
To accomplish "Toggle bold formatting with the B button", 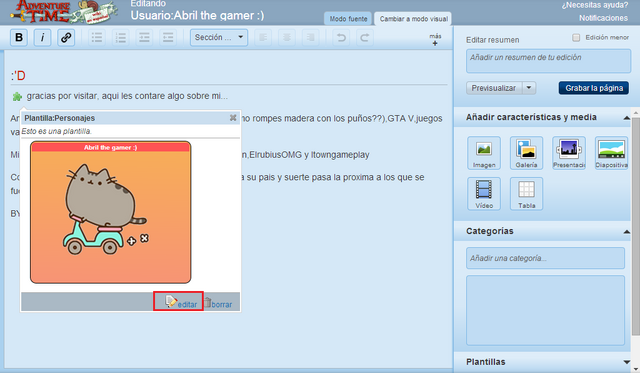I will (19, 38).
